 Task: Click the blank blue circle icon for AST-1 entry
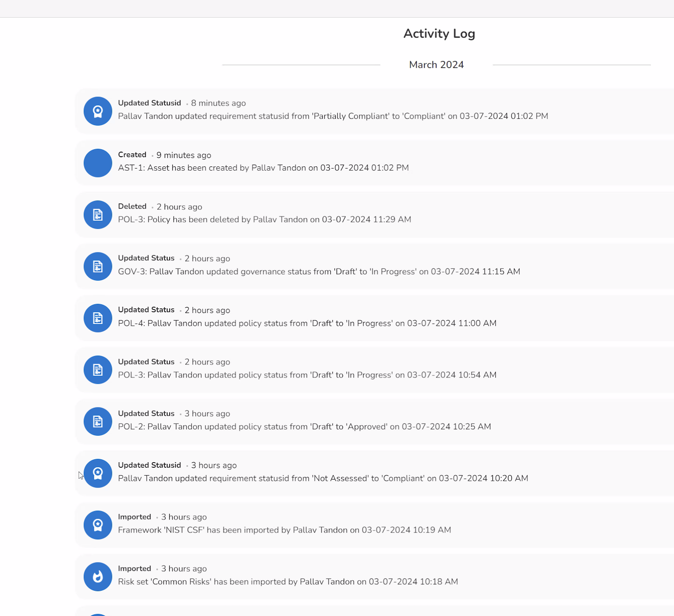[x=98, y=163]
